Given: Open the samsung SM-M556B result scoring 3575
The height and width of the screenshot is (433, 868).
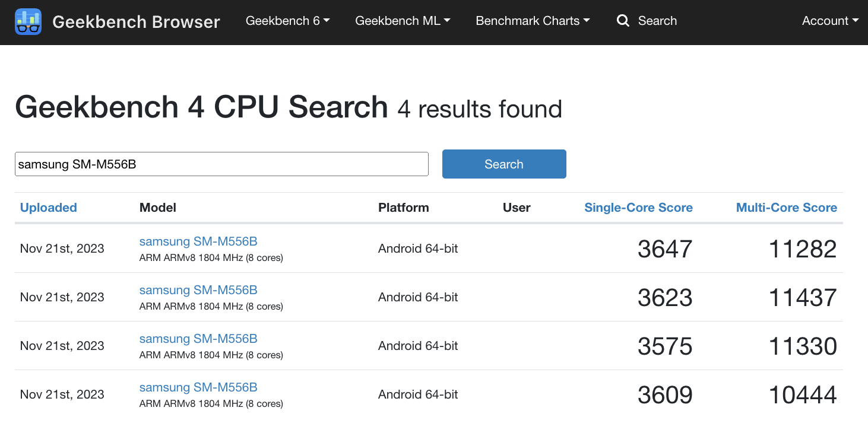Looking at the screenshot, I should [x=198, y=339].
